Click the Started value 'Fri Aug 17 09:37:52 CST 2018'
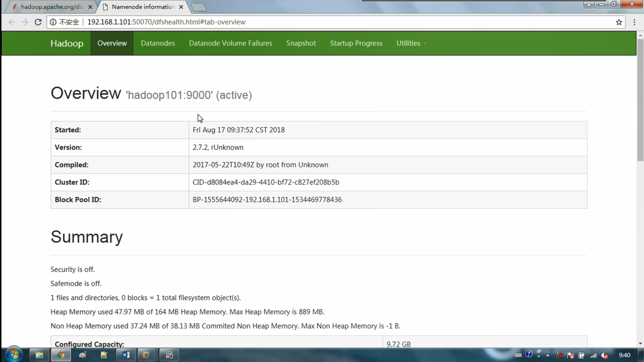Screen dimensions: 644x362 point(238,130)
